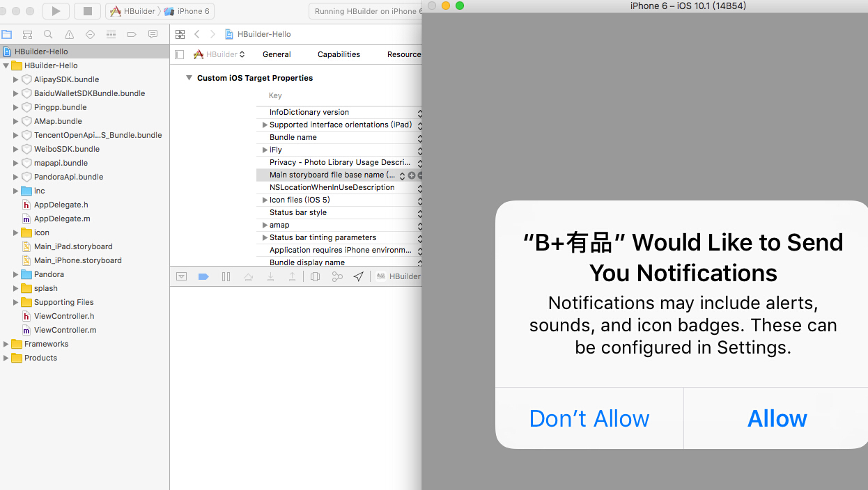Image resolution: width=868 pixels, height=490 pixels.
Task: Hide the debug area using the toggle
Action: click(x=181, y=276)
